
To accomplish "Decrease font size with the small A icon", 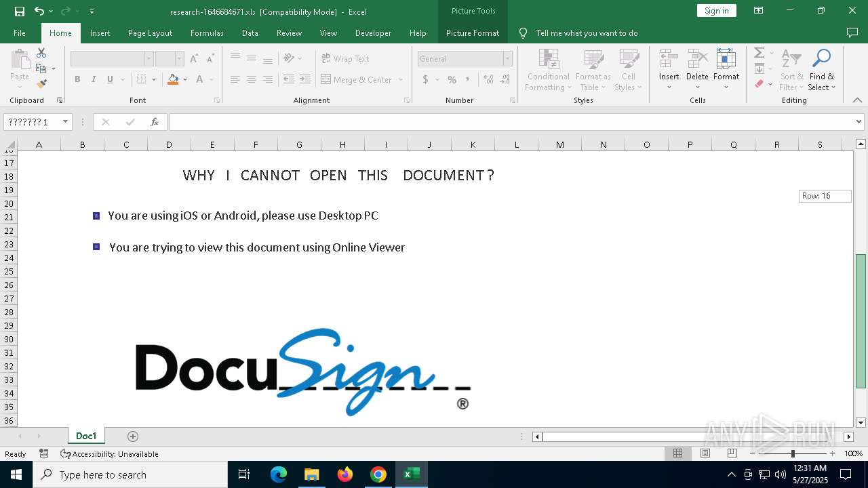I will click(210, 59).
